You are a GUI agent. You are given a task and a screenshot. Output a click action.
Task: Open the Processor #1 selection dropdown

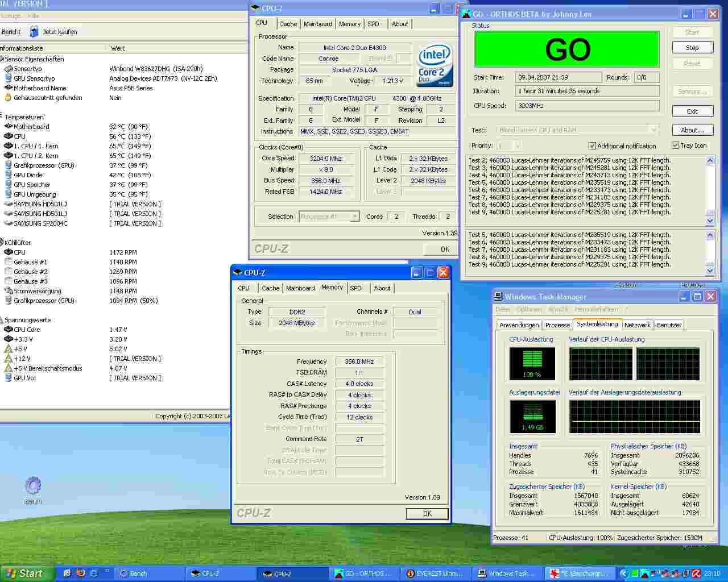pos(355,217)
